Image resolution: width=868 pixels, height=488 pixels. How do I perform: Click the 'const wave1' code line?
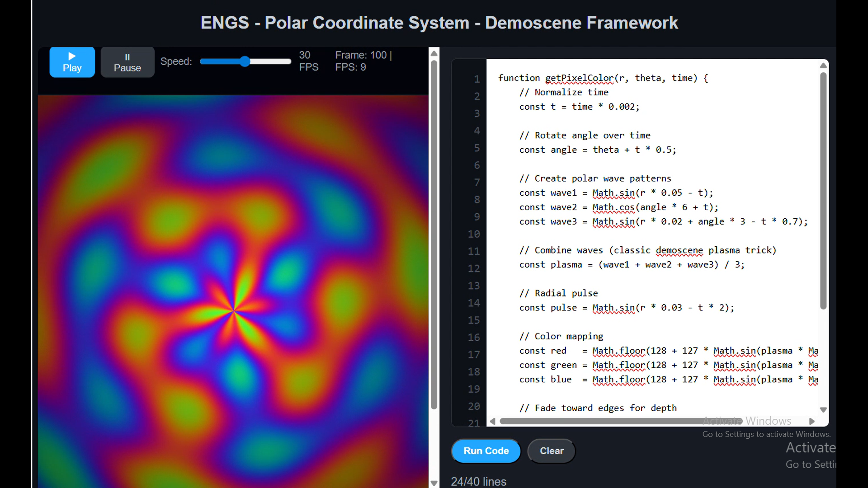click(x=616, y=193)
